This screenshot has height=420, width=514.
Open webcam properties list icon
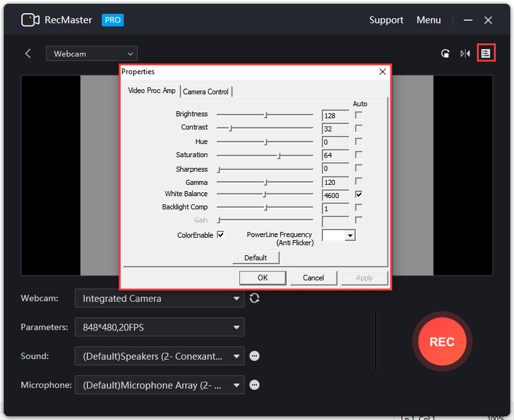[x=486, y=53]
